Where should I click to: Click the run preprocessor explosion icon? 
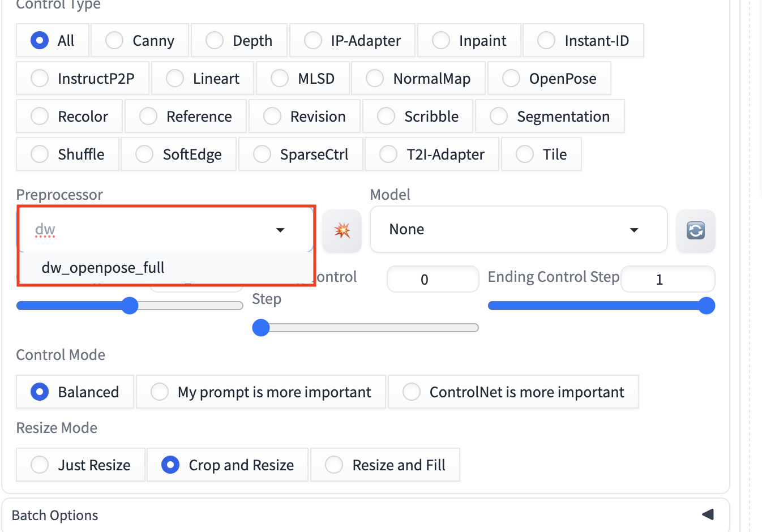click(x=342, y=230)
